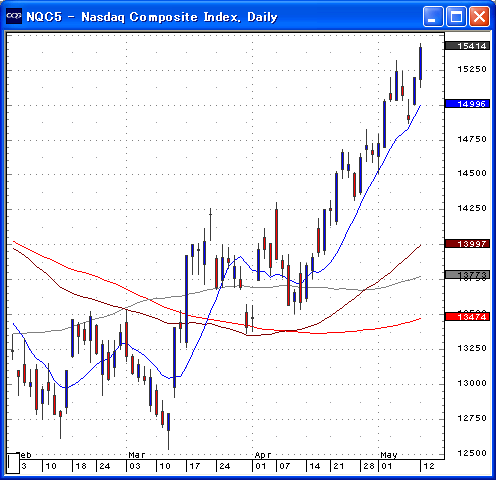Click the 12750 price scale value
Screen dimensions: 496x480
click(x=472, y=418)
